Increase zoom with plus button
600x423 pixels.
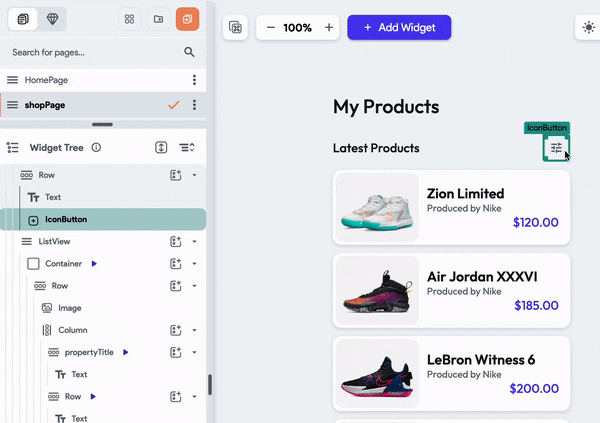click(329, 28)
